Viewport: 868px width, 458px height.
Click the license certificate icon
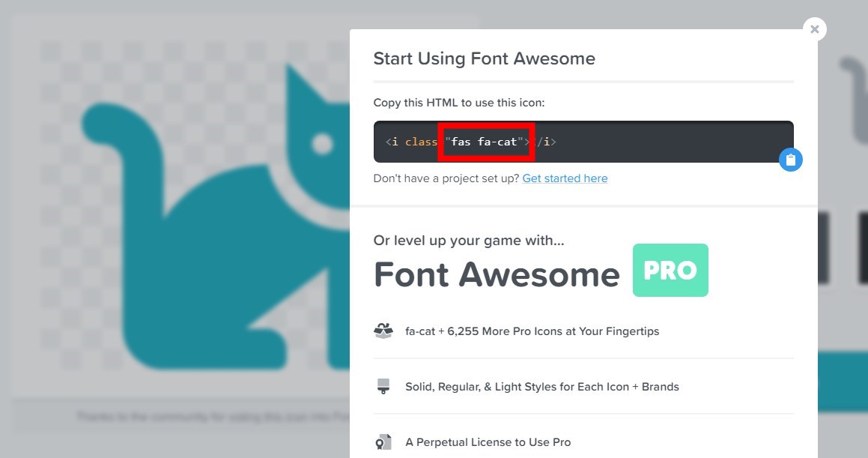click(x=383, y=442)
